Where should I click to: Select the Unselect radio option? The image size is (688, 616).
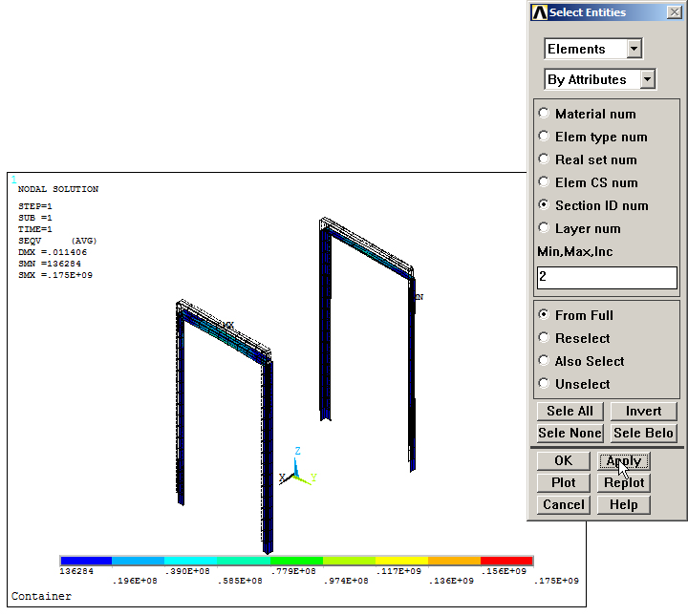[545, 384]
